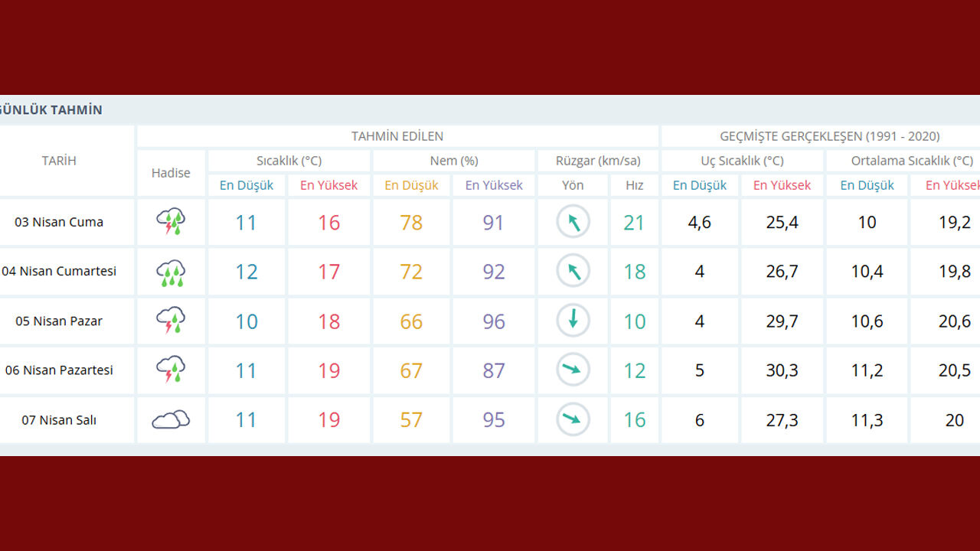
Task: Click the GÜNLÜK TAHMİN title
Action: (51, 109)
